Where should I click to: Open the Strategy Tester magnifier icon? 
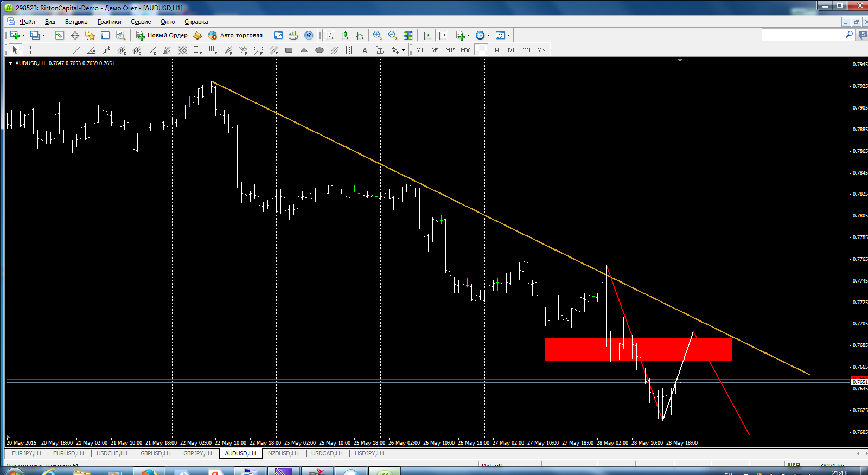(x=120, y=35)
